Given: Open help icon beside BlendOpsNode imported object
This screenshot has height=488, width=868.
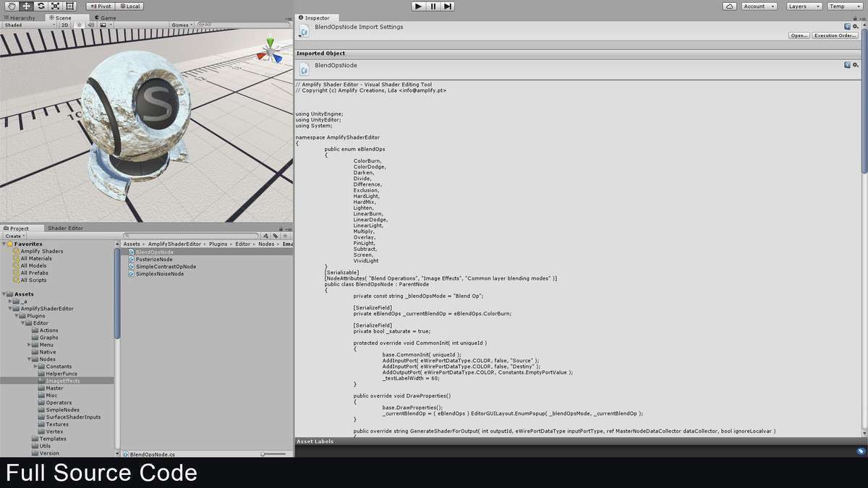Looking at the screenshot, I should [847, 64].
